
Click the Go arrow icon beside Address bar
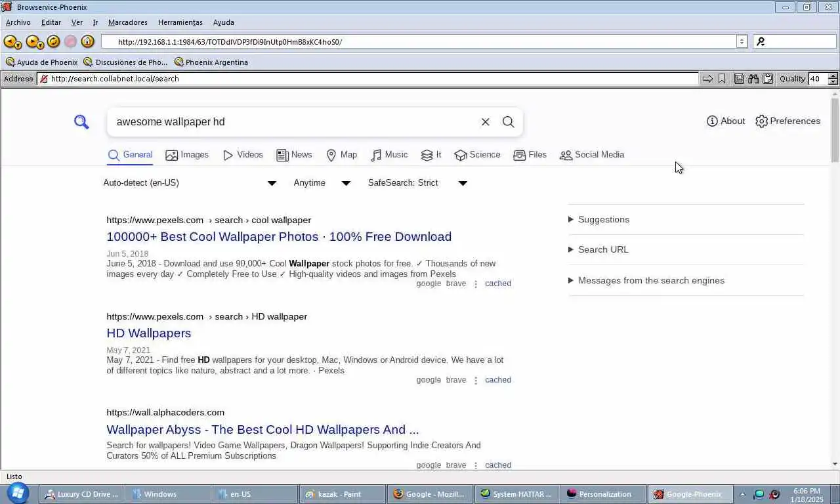(707, 79)
